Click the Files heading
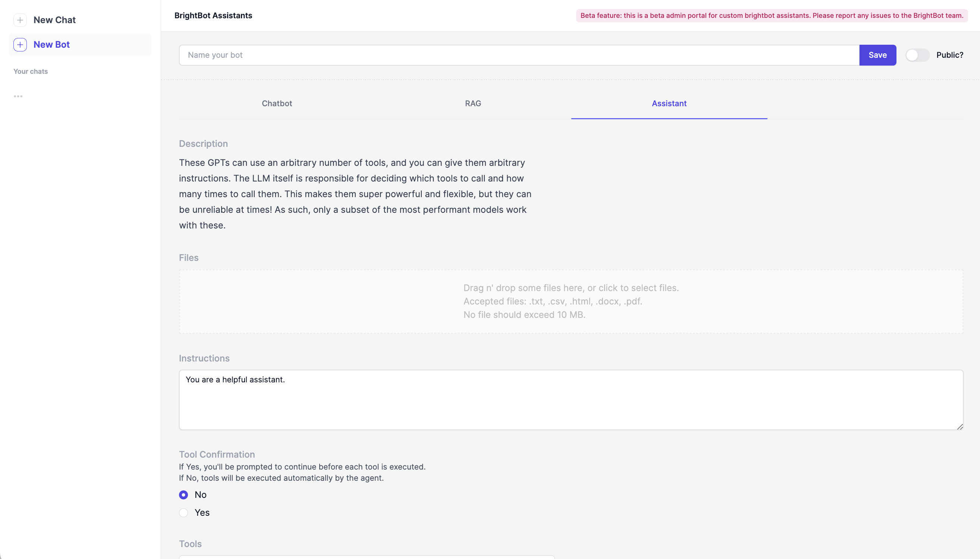980x559 pixels. (189, 258)
